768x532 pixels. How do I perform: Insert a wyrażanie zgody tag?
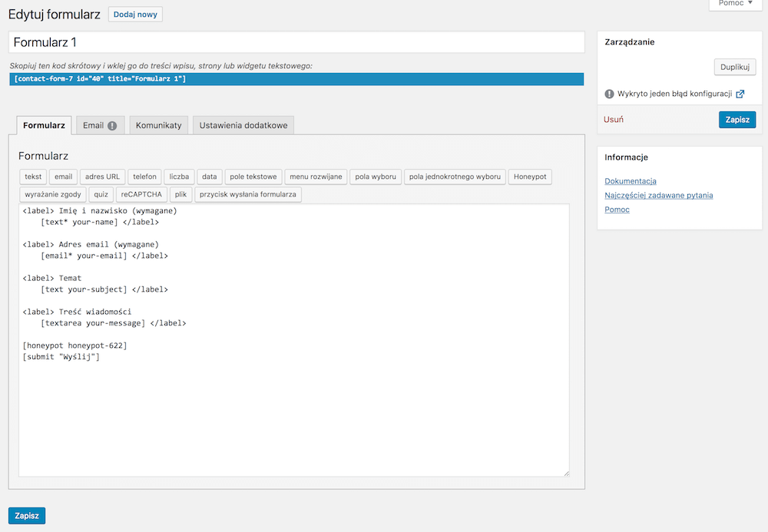53,194
